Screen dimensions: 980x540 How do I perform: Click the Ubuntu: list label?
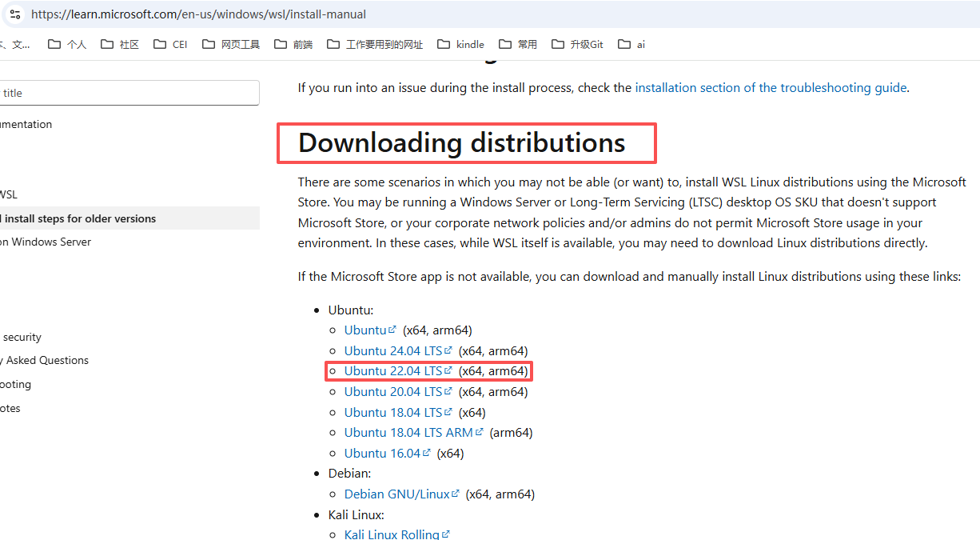[351, 310]
